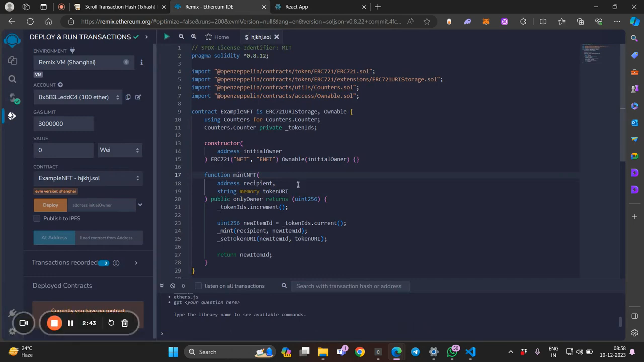Pause the screen recording
The image size is (644, 362).
70,323
